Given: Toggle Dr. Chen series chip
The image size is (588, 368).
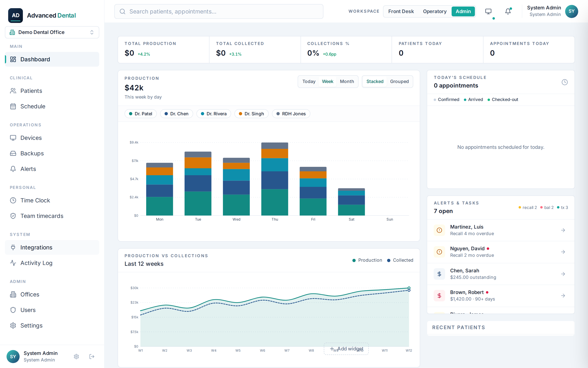Looking at the screenshot, I should [x=176, y=114].
